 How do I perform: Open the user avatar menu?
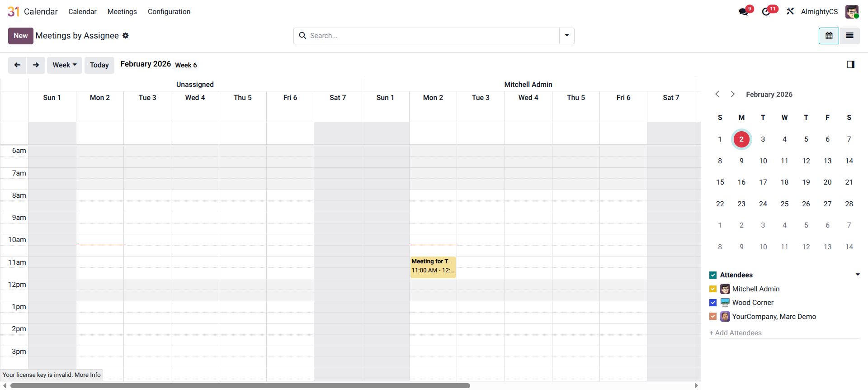click(x=852, y=12)
